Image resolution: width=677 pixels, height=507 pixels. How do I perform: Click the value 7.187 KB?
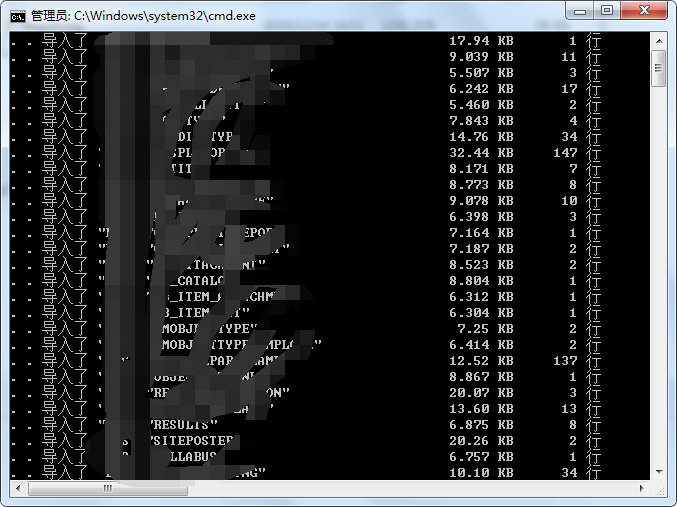coord(481,249)
